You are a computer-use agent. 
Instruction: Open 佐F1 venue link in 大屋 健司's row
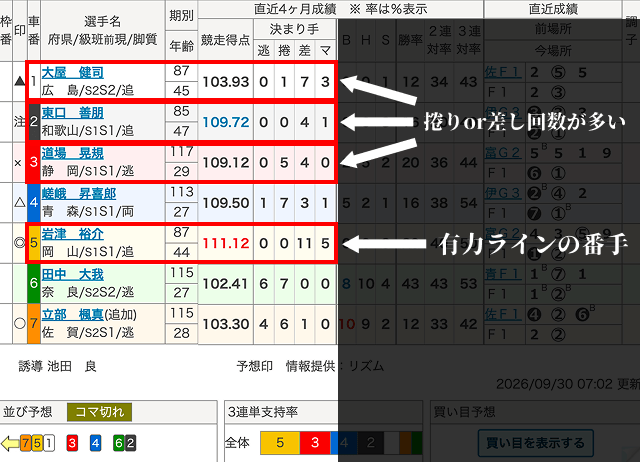pos(503,72)
